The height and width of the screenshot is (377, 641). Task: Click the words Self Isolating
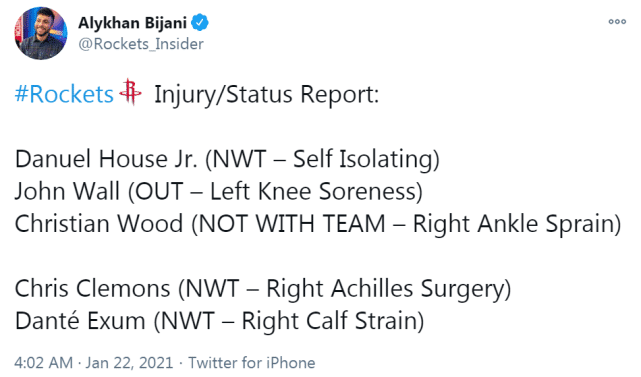click(x=363, y=159)
